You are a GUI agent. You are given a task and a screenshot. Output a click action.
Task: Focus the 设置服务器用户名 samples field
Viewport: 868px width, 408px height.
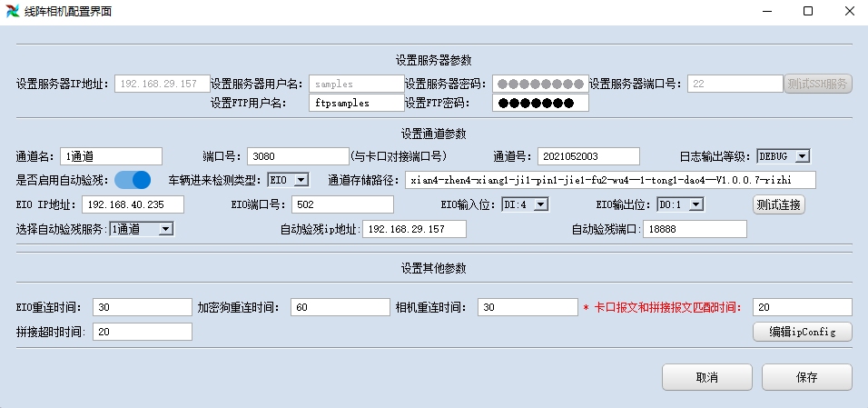(x=357, y=84)
